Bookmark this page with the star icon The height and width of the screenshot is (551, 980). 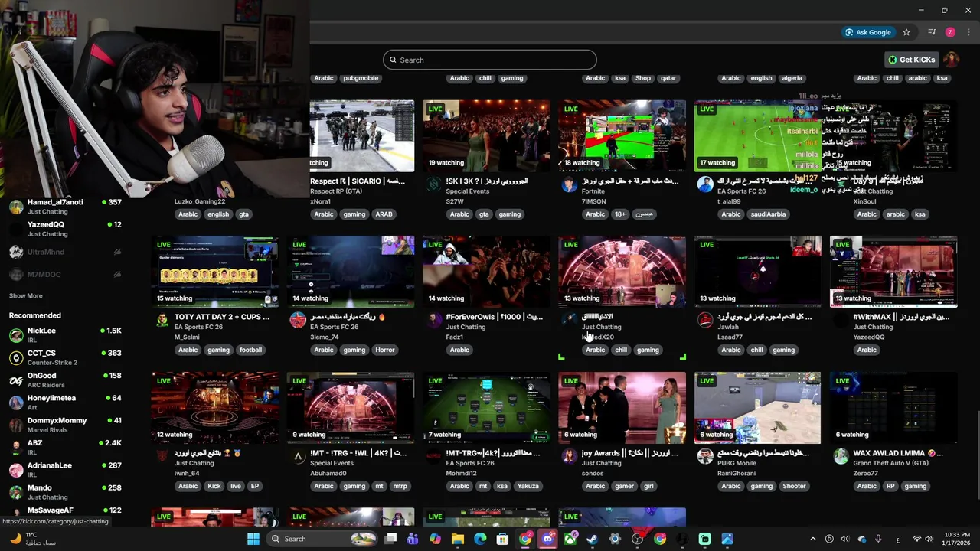coord(906,32)
